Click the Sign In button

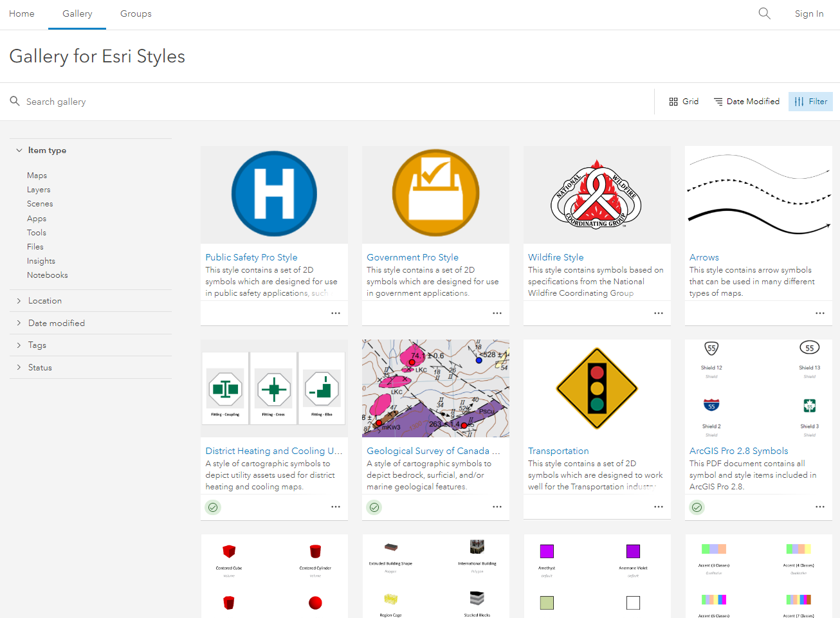pos(808,14)
